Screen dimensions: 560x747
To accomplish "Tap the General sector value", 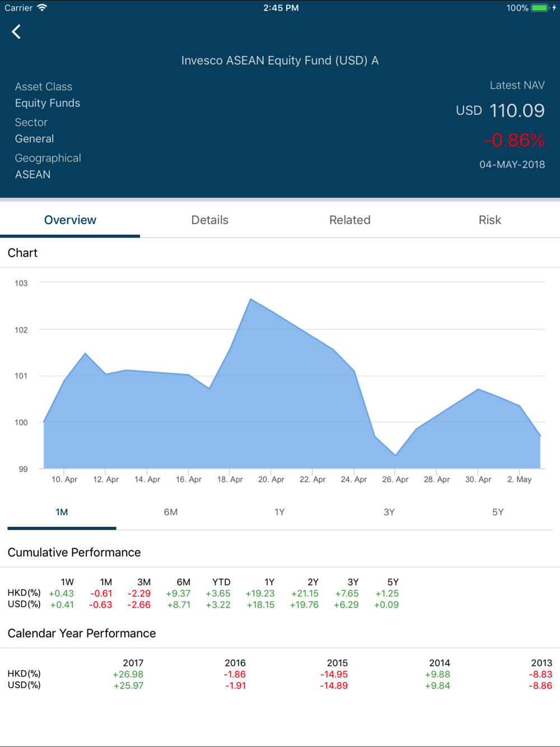I will 35,139.
